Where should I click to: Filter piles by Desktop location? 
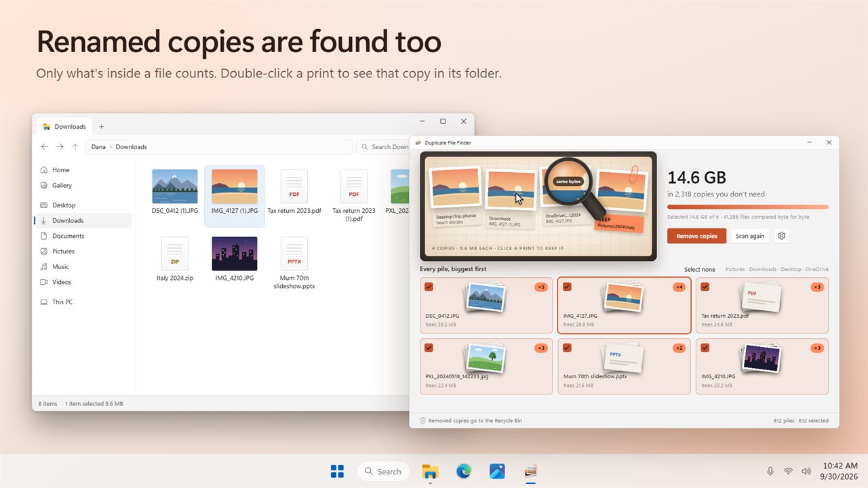pos(791,269)
